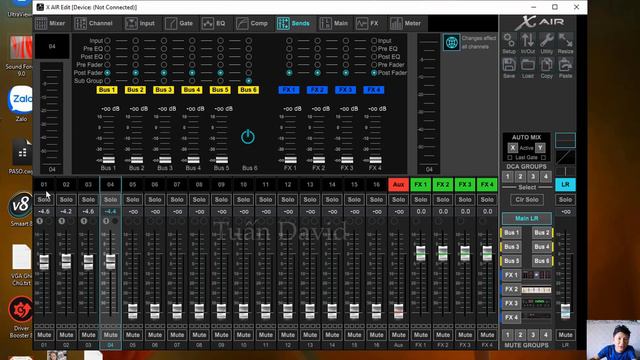Select Bus 5 in sends-on-fader panel
Viewport: 640px width, 360px height.
511,261
